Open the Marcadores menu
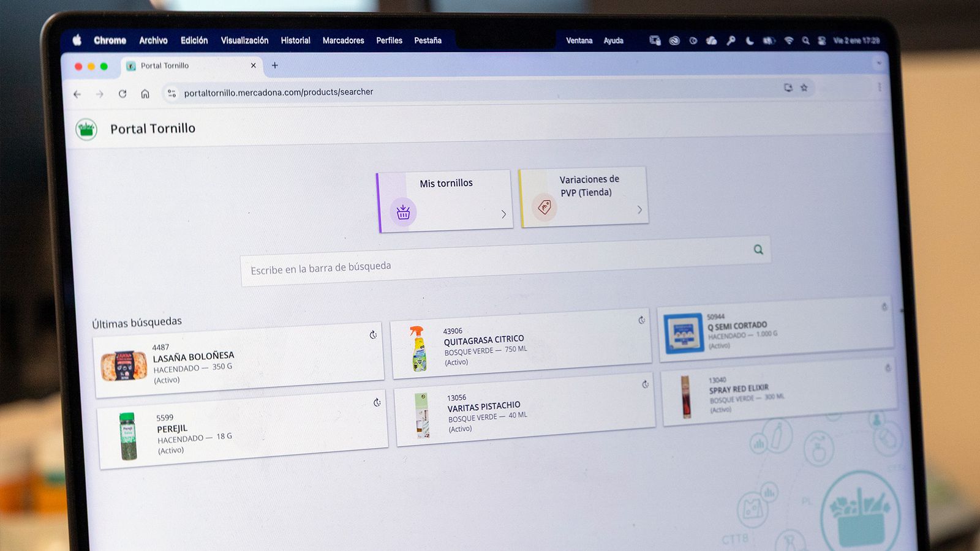Viewport: 980px width, 551px height. [x=343, y=40]
